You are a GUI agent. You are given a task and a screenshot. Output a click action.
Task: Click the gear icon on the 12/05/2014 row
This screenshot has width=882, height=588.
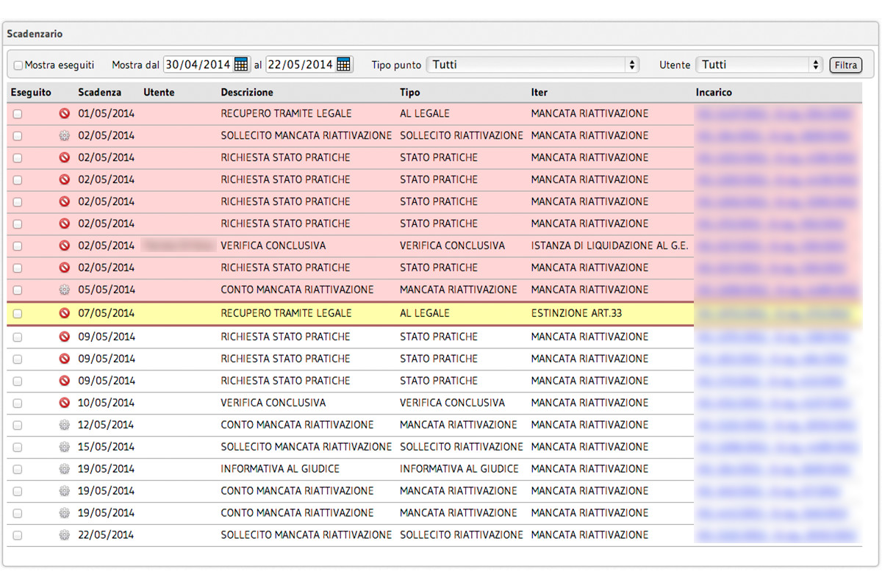click(x=64, y=426)
